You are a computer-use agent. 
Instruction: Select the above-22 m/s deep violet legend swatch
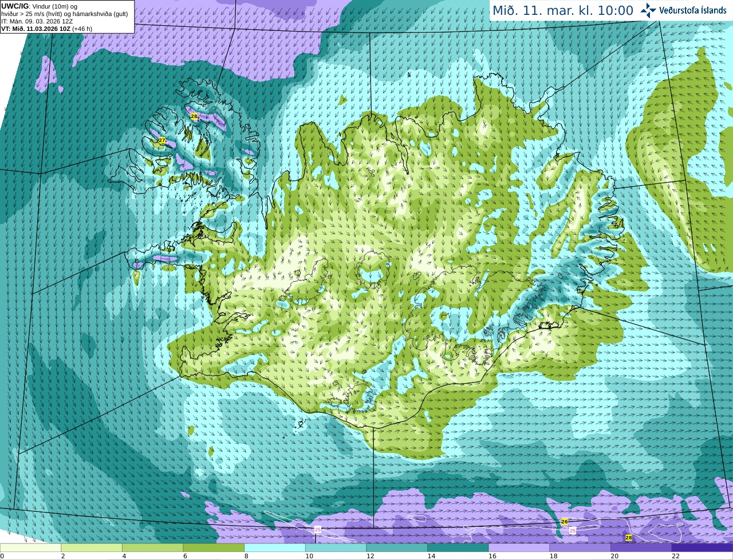tap(703, 547)
